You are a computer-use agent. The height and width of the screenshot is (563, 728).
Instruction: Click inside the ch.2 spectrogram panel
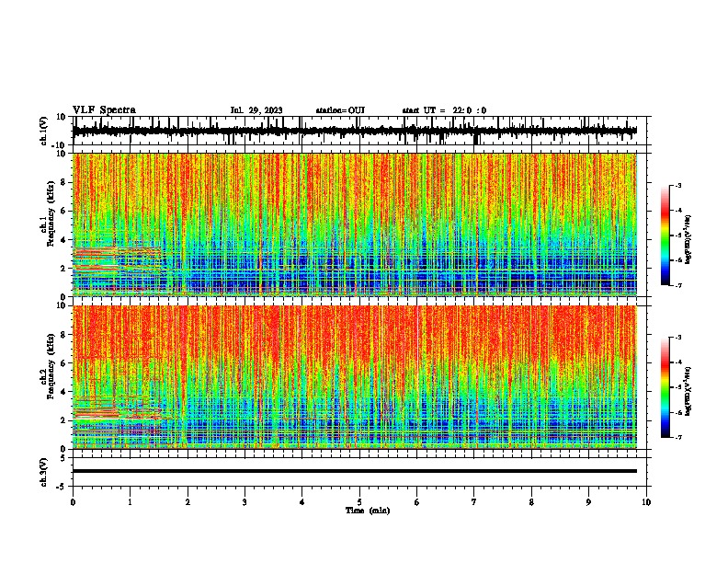[x=354, y=377]
